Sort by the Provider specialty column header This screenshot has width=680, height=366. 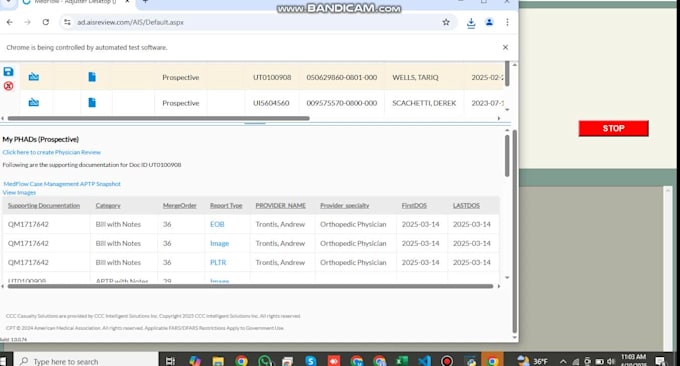(x=344, y=206)
